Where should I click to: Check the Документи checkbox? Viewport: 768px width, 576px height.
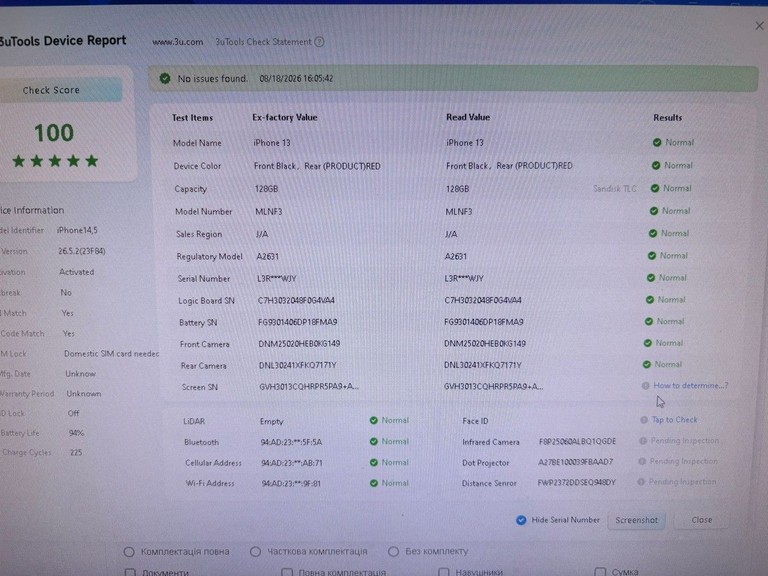[x=130, y=572]
